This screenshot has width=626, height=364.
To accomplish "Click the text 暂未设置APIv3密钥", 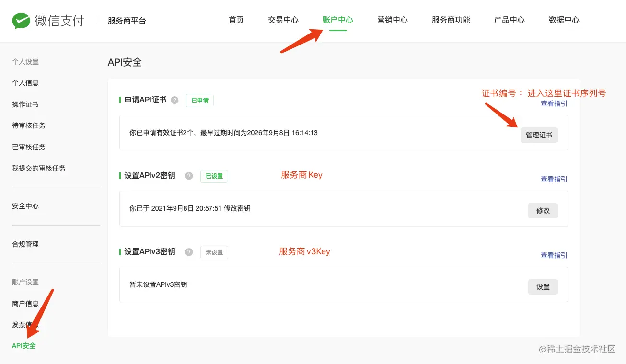I will click(x=158, y=284).
